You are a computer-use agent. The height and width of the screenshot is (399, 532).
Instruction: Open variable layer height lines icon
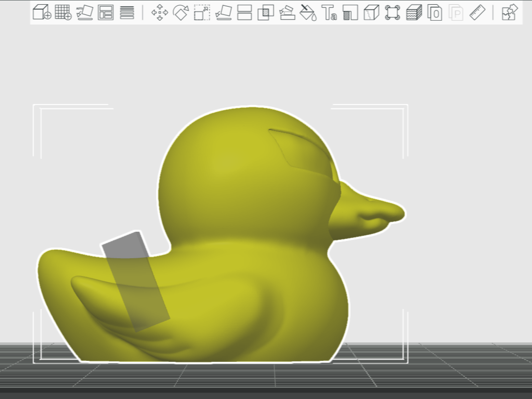[x=127, y=13]
